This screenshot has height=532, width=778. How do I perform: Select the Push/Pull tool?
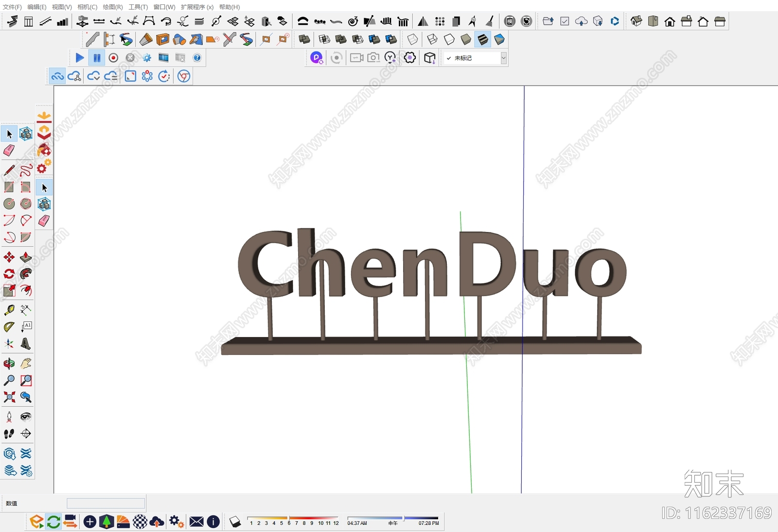[x=26, y=257]
